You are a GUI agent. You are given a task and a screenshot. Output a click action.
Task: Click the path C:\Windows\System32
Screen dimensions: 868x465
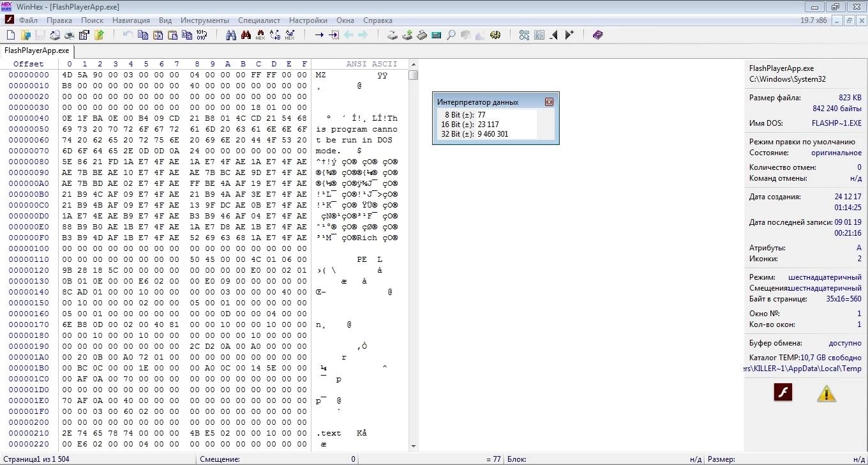point(788,80)
